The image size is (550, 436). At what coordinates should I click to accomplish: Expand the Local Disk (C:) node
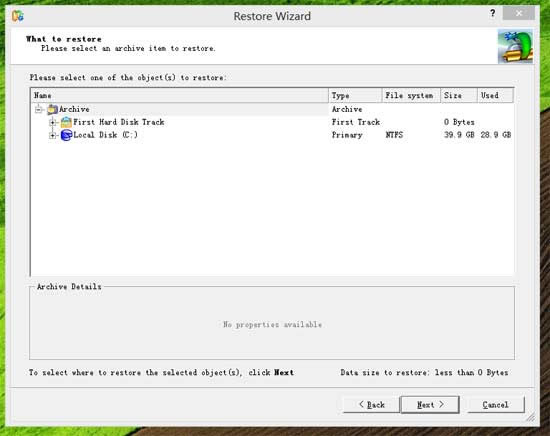pyautogui.click(x=53, y=135)
